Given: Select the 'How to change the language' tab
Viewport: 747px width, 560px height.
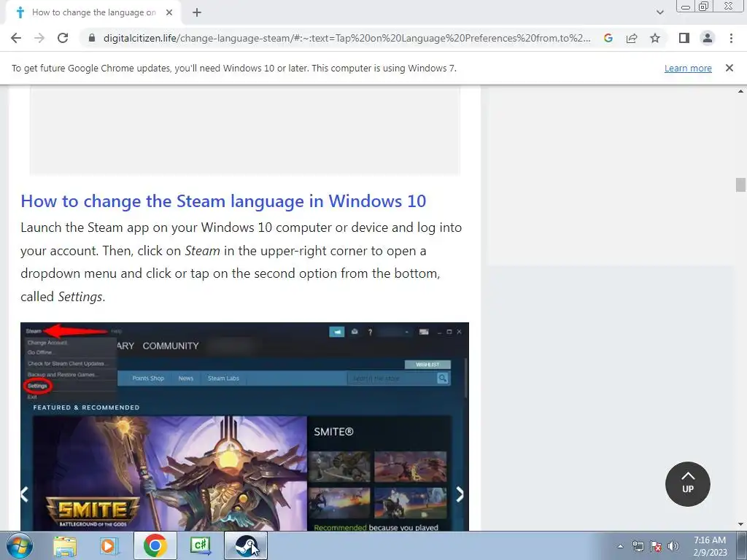Looking at the screenshot, I should [94, 13].
